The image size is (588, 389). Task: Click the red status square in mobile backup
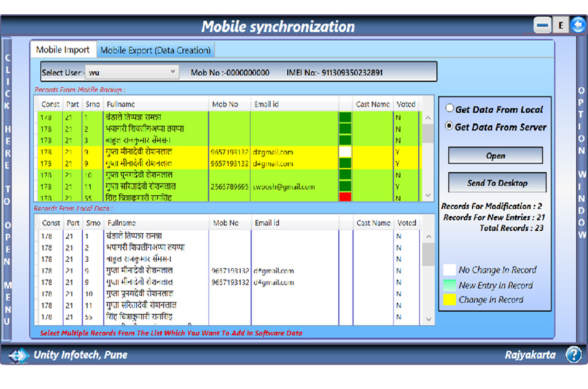tap(345, 196)
